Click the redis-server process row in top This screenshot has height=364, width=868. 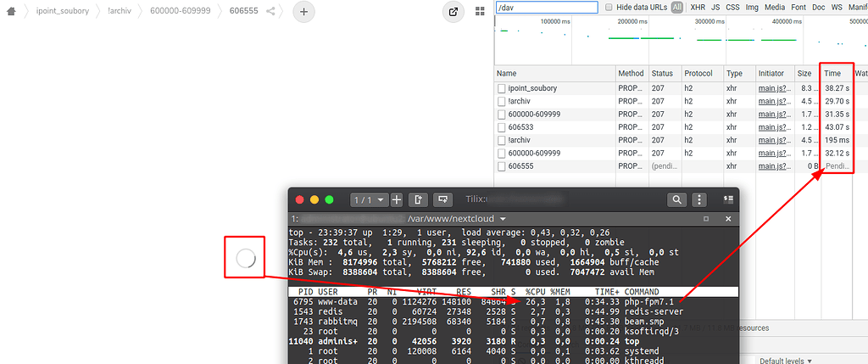(x=513, y=312)
